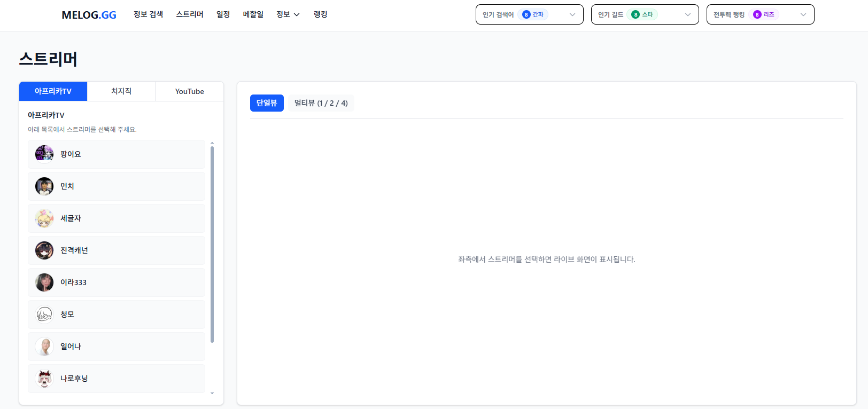Viewport: 868px width, 409px height.
Task: Click the 리즈 name in 전투력 랭킹
Action: click(x=769, y=14)
